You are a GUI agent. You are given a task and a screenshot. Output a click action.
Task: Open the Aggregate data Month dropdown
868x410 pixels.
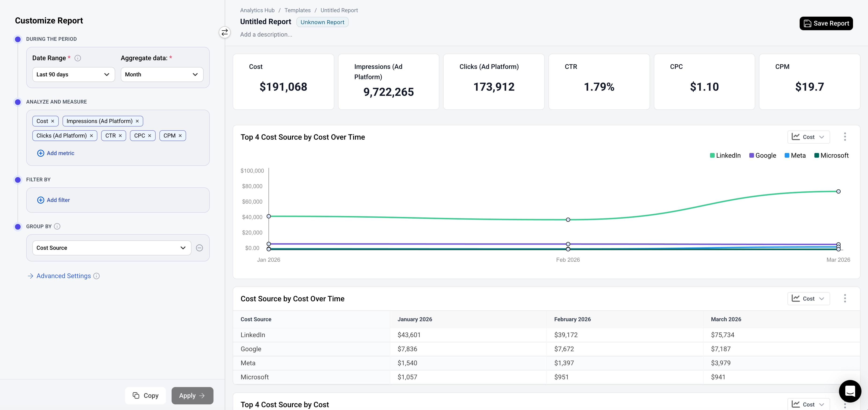(162, 75)
